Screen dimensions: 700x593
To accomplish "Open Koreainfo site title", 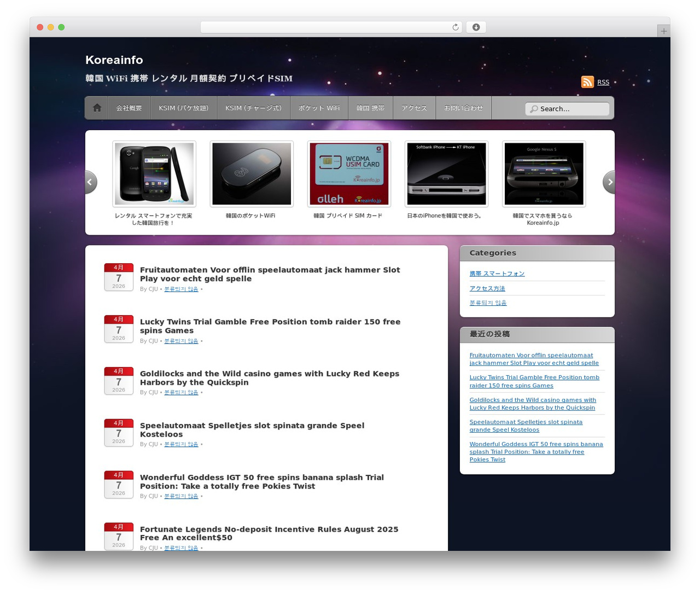I will click(x=114, y=60).
